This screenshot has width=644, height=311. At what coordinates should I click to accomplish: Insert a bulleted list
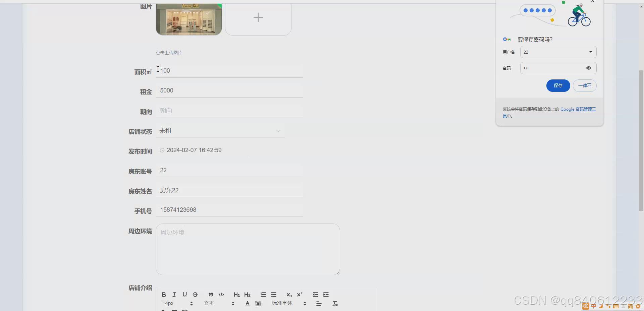click(x=274, y=295)
